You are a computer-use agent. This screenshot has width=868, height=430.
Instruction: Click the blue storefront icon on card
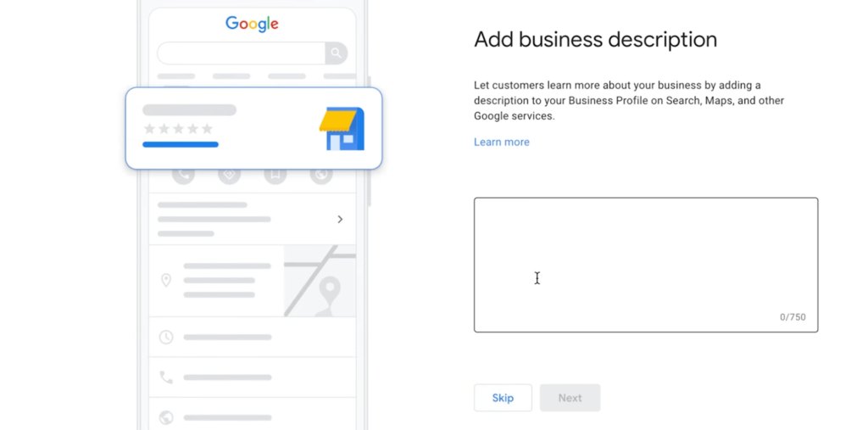coord(342,129)
